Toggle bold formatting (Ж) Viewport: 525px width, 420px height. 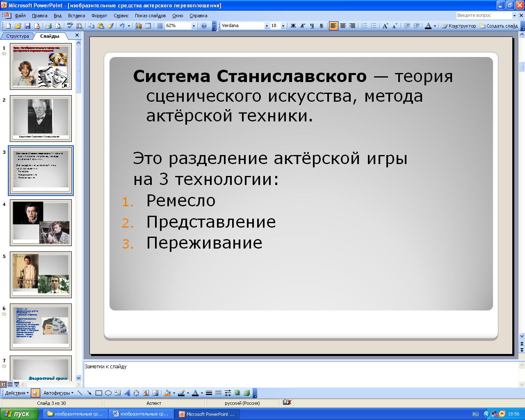[293, 26]
